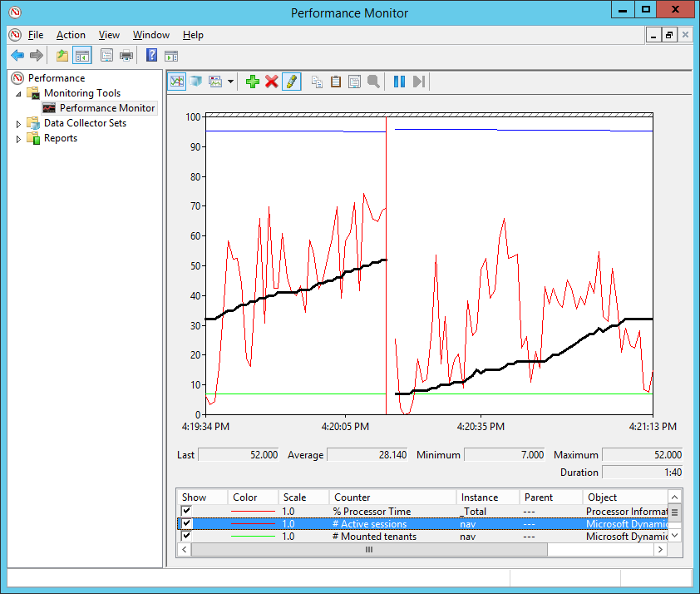Expand the Data Collector Sets node
The width and height of the screenshot is (700, 594).
(19, 124)
